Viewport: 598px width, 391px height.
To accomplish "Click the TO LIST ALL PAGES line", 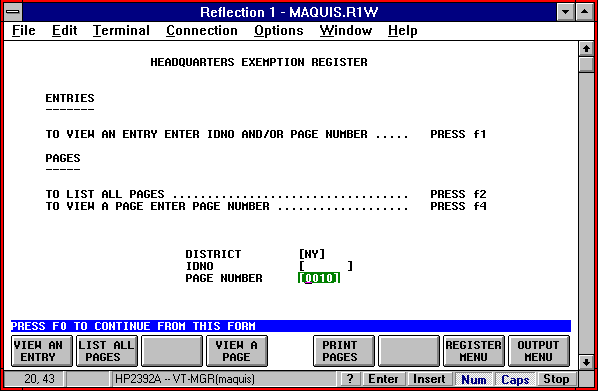I will pyautogui.click(x=266, y=194).
